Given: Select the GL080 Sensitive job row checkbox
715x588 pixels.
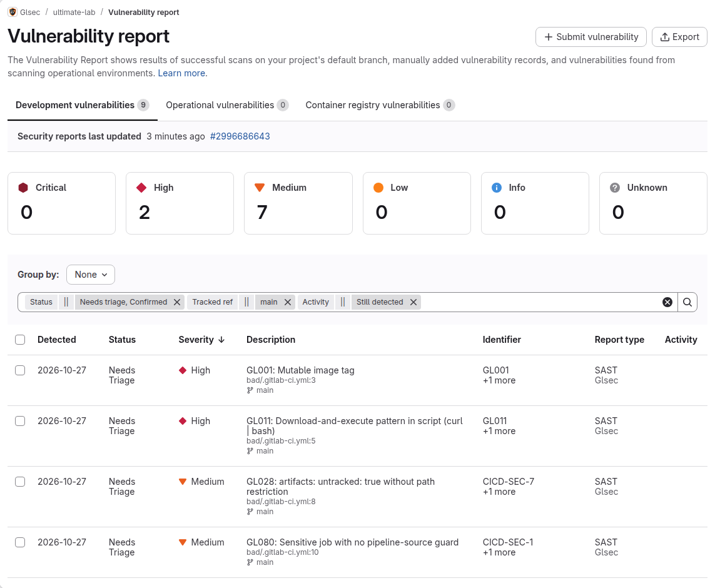Looking at the screenshot, I should (x=20, y=542).
